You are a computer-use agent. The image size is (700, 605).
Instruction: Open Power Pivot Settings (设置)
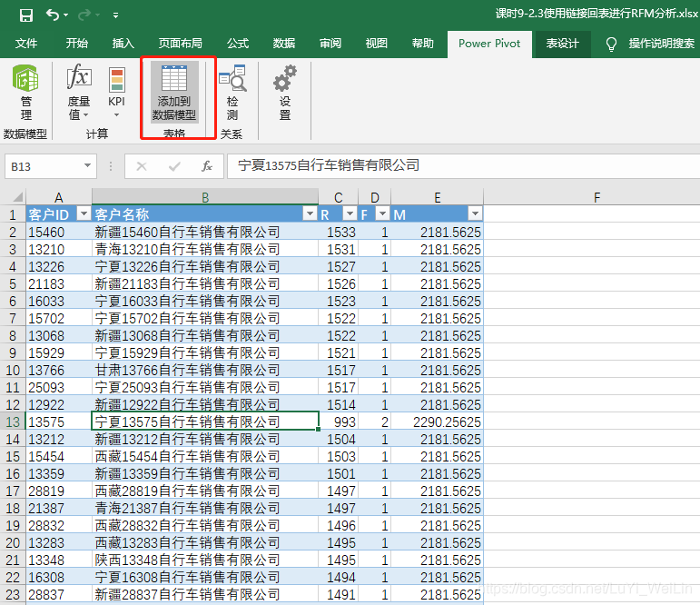pos(285,93)
